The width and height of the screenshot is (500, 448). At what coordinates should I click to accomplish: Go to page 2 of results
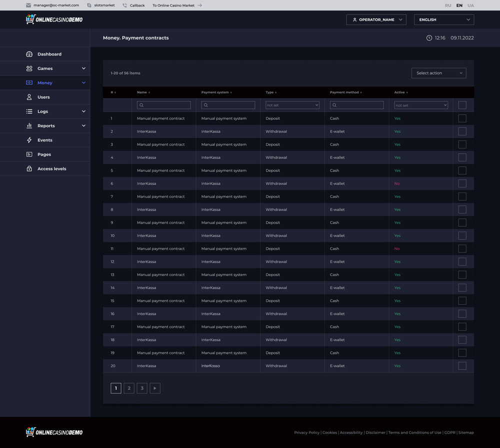coord(129,388)
